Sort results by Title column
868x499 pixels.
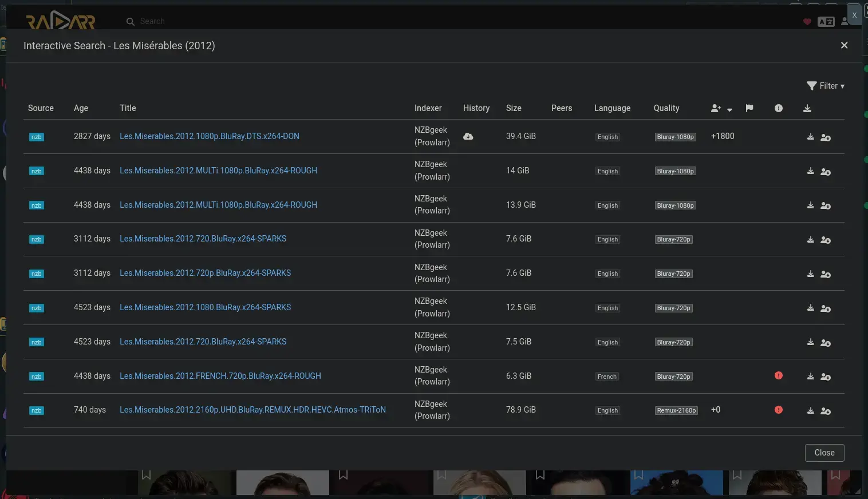128,108
